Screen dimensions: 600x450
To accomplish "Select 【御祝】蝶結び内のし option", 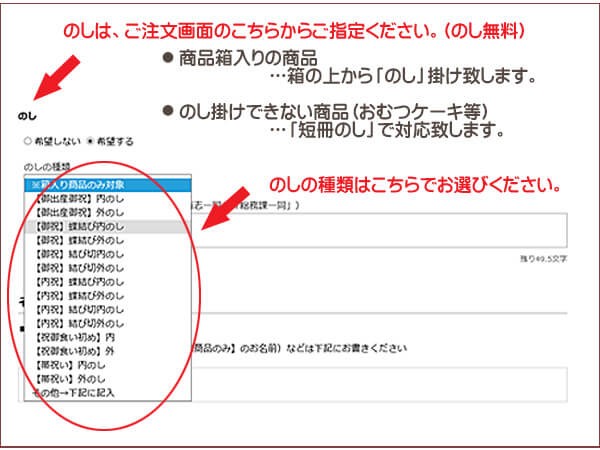I will (80, 226).
